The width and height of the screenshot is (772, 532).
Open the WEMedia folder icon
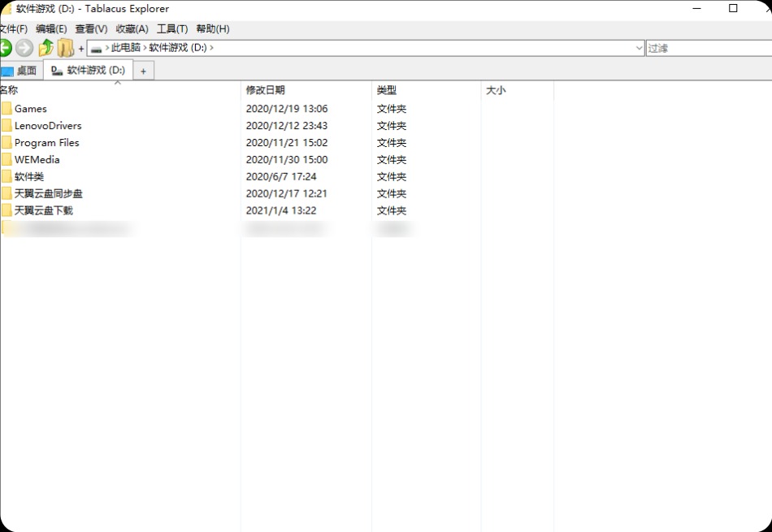pos(8,159)
